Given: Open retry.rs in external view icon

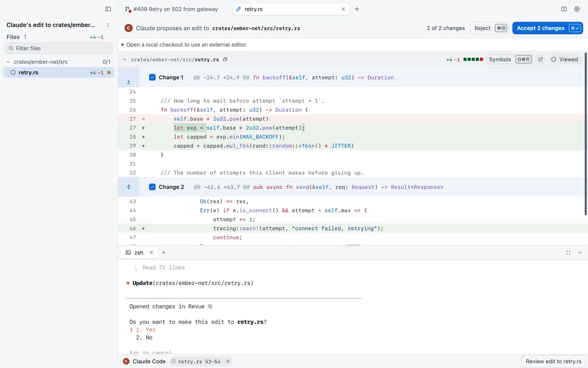Looking at the screenshot, I should pyautogui.click(x=541, y=59).
